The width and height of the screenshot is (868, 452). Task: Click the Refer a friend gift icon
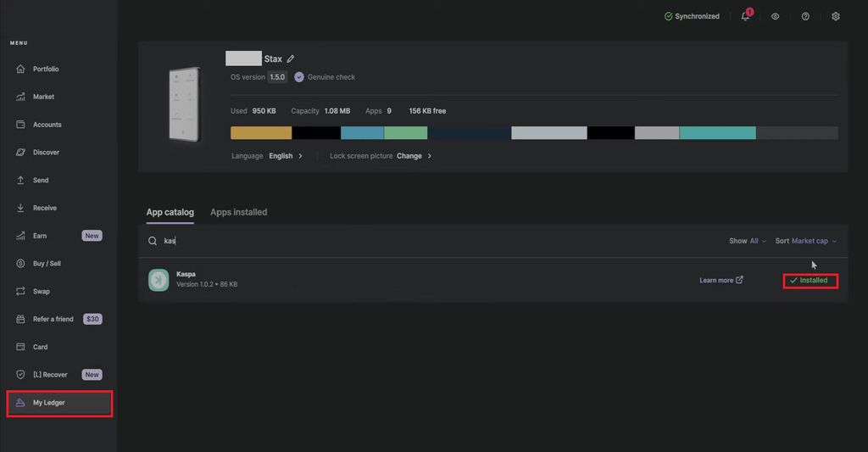point(20,319)
